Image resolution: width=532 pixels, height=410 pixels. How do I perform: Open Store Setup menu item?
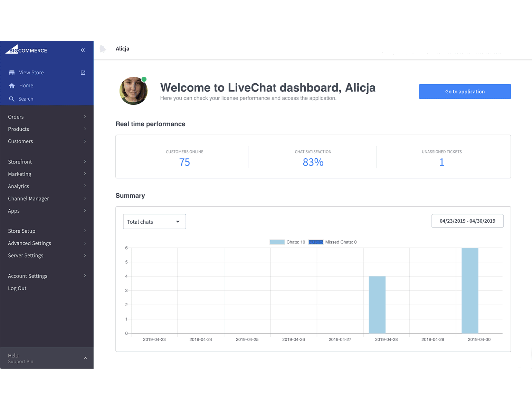(21, 231)
